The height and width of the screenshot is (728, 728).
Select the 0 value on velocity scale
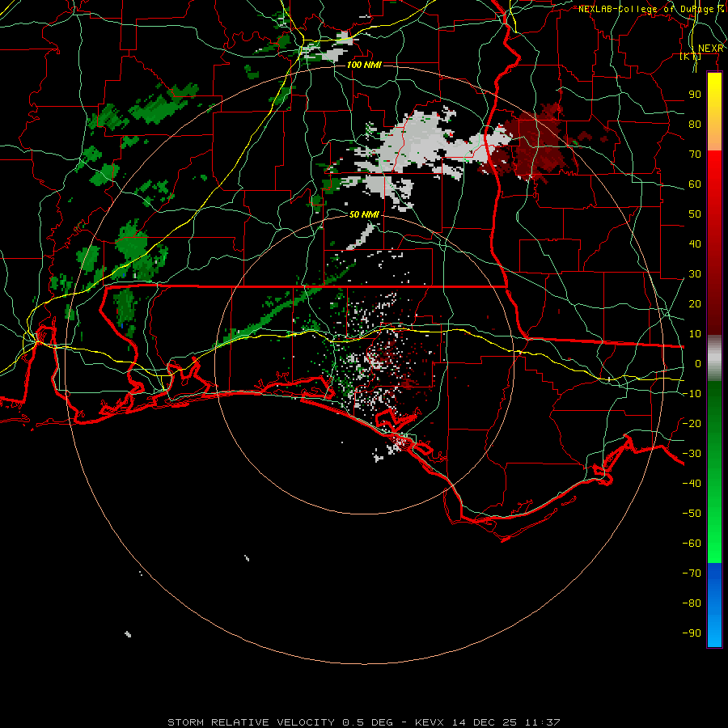point(698,364)
